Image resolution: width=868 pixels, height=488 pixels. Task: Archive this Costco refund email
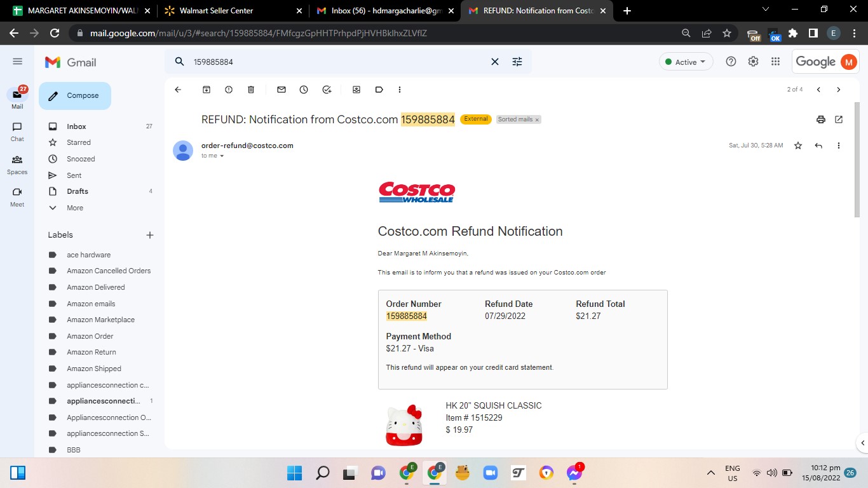(207, 90)
